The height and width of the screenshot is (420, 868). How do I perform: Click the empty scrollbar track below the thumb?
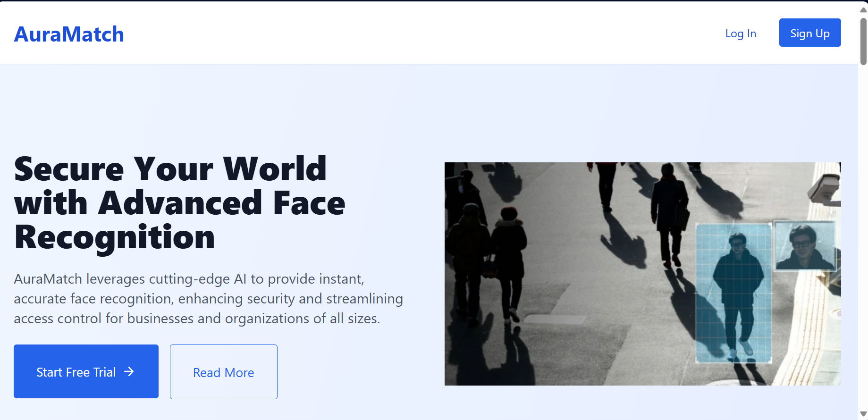click(863, 236)
